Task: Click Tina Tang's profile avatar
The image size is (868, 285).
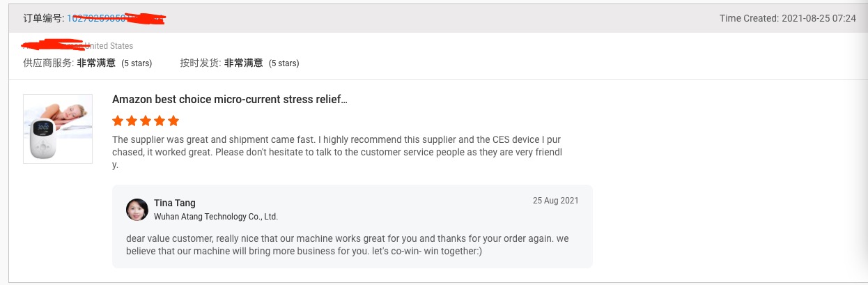Action: pyautogui.click(x=137, y=210)
